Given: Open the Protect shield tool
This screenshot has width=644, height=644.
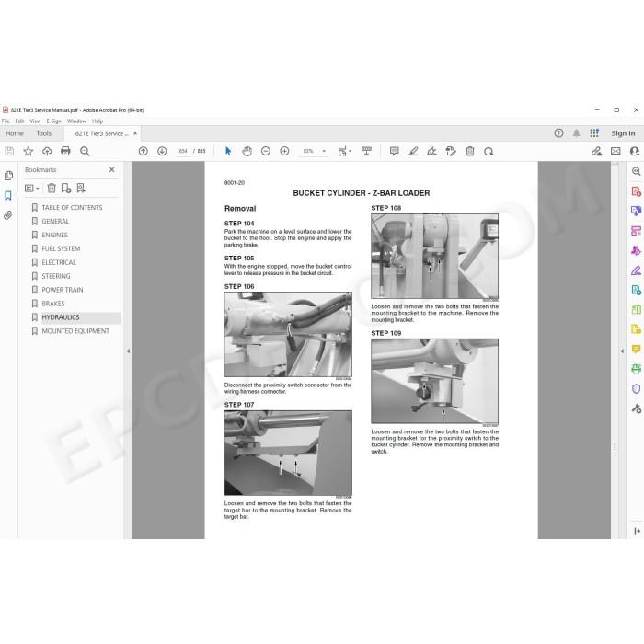Looking at the screenshot, I should [636, 388].
